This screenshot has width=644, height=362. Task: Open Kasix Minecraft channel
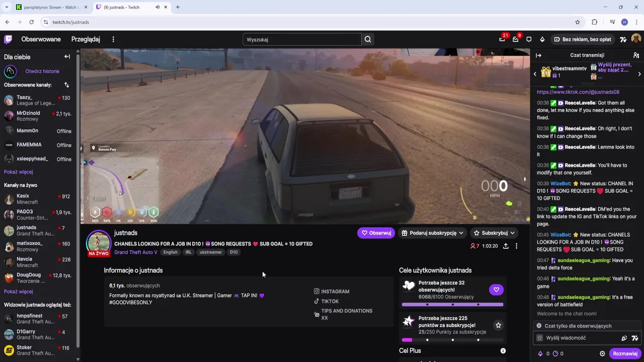[38, 199]
